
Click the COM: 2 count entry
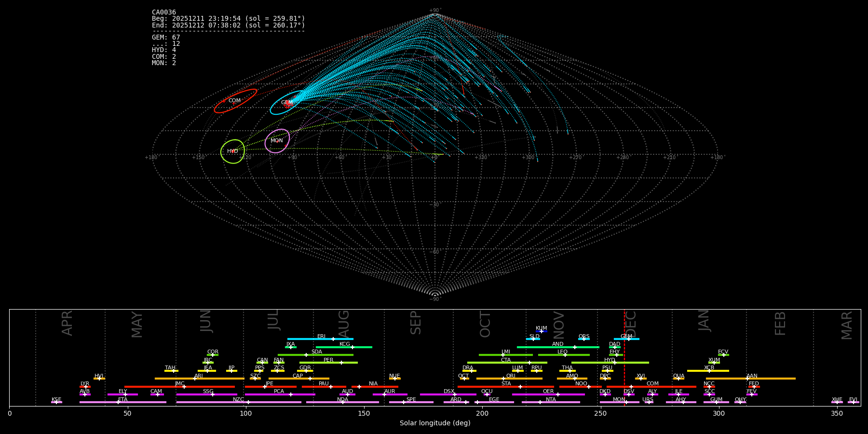[x=164, y=57]
